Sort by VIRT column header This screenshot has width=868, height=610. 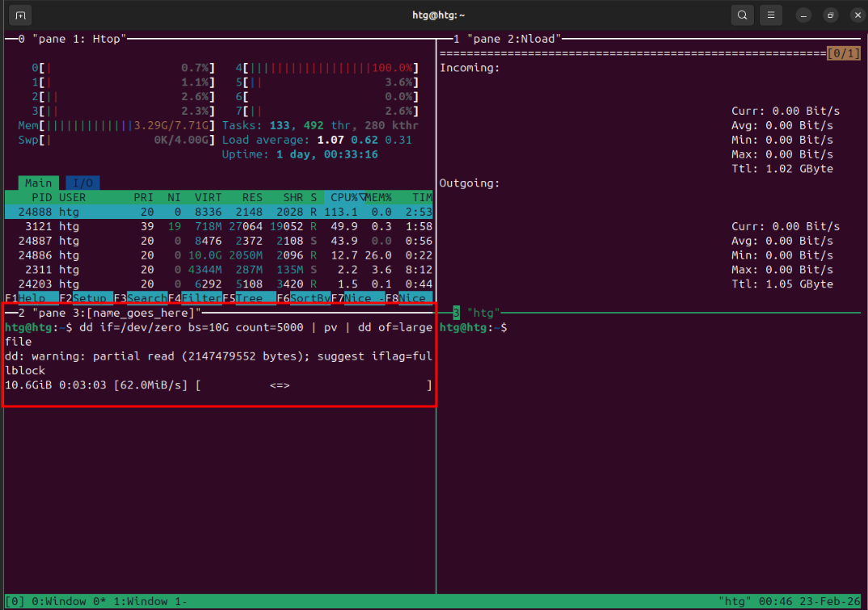click(209, 198)
